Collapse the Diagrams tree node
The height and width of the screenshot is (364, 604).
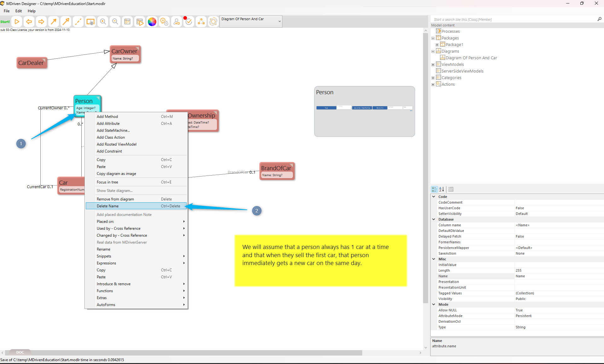[433, 51]
